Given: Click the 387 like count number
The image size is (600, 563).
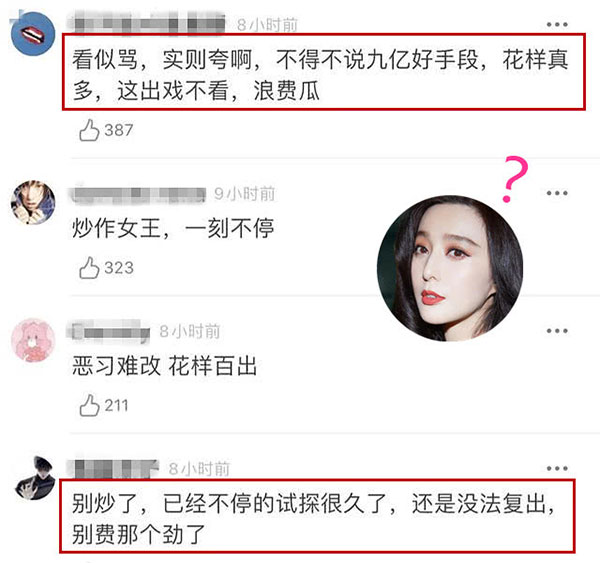Looking at the screenshot, I should (x=119, y=130).
